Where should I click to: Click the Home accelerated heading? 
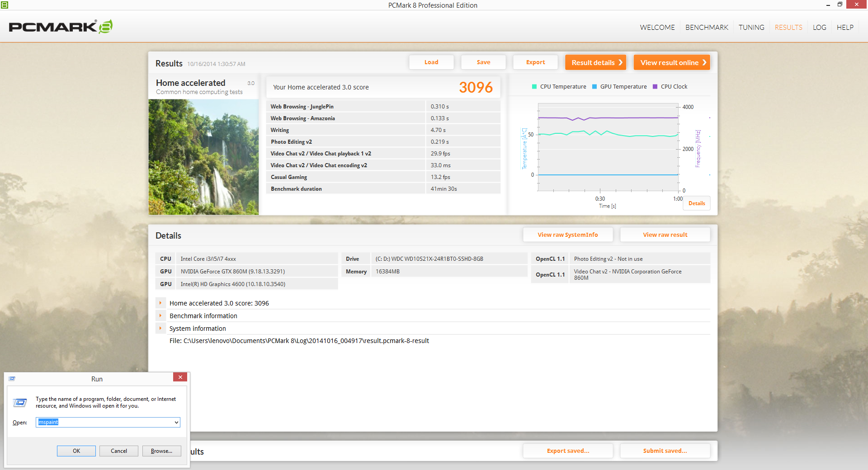190,83
